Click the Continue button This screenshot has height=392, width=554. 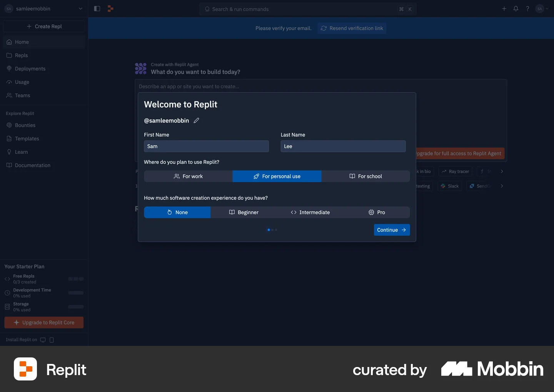392,230
